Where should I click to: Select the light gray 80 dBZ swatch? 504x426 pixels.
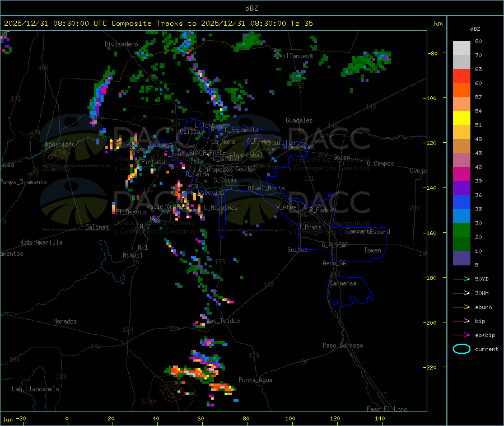pos(461,48)
